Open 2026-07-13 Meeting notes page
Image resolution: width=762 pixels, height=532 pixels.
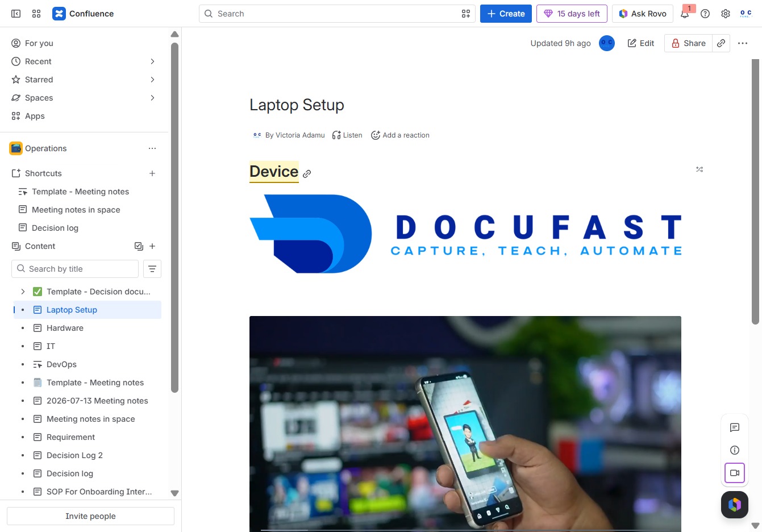point(97,401)
